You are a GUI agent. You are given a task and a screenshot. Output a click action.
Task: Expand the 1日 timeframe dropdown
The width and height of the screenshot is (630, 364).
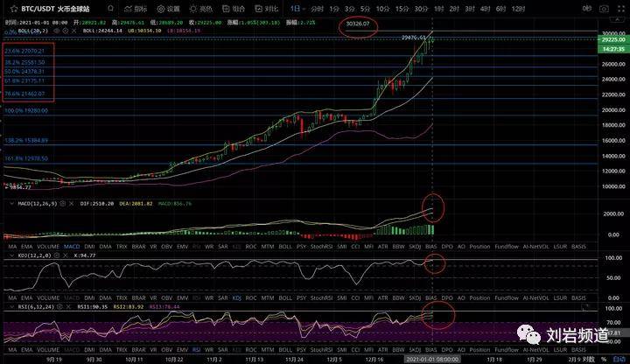coord(299,8)
